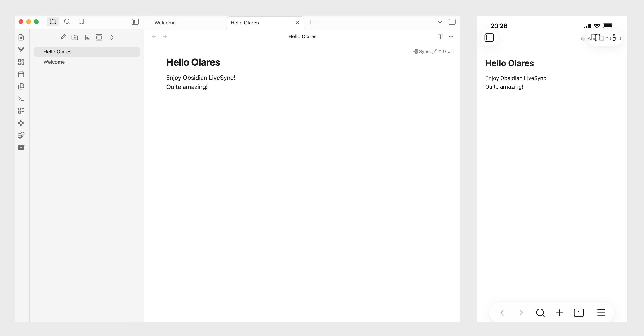644x336 pixels.
Task: Open the mobile three-dot more menu
Action: pos(614,38)
